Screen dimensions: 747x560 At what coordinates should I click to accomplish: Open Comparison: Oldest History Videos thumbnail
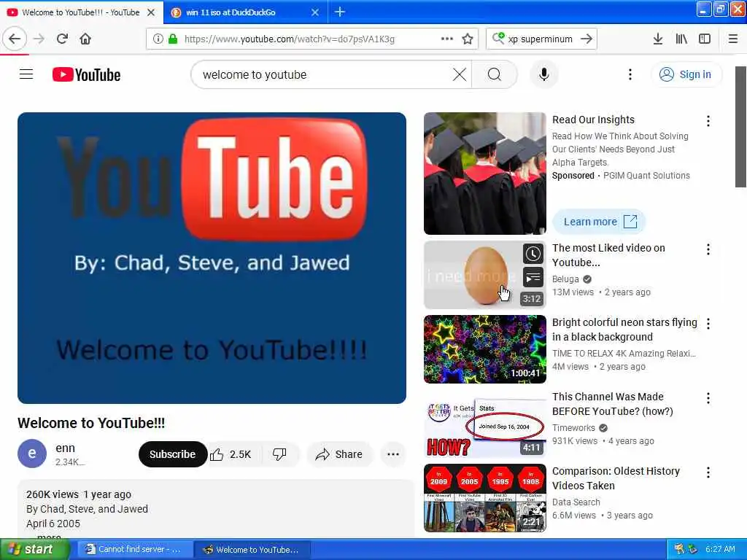485,497
